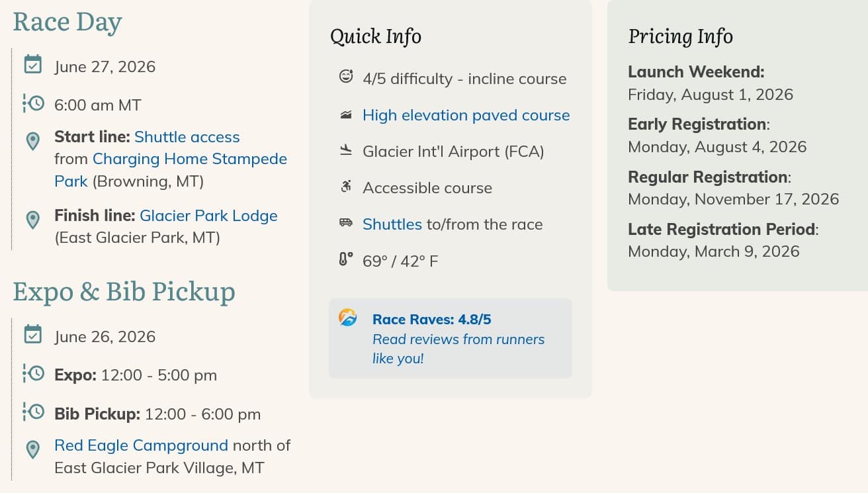Click the thermometer temperature icon
Screen dimensions: 868x493
(346, 259)
